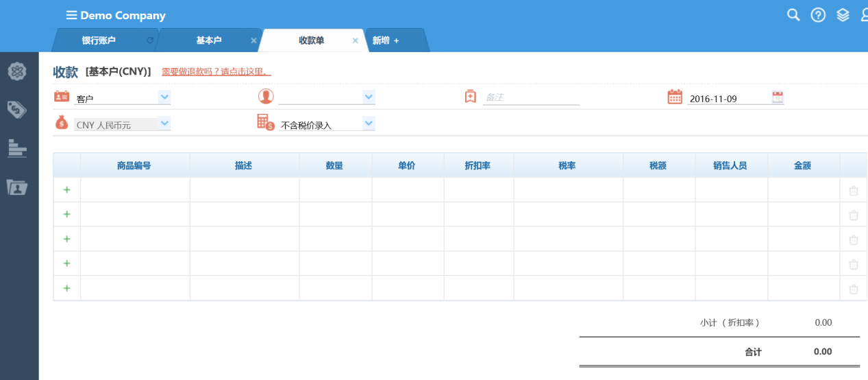Viewport: 868px width, 380px height.
Task: Open the calendar picker next to 2016-11-09
Action: click(x=778, y=97)
